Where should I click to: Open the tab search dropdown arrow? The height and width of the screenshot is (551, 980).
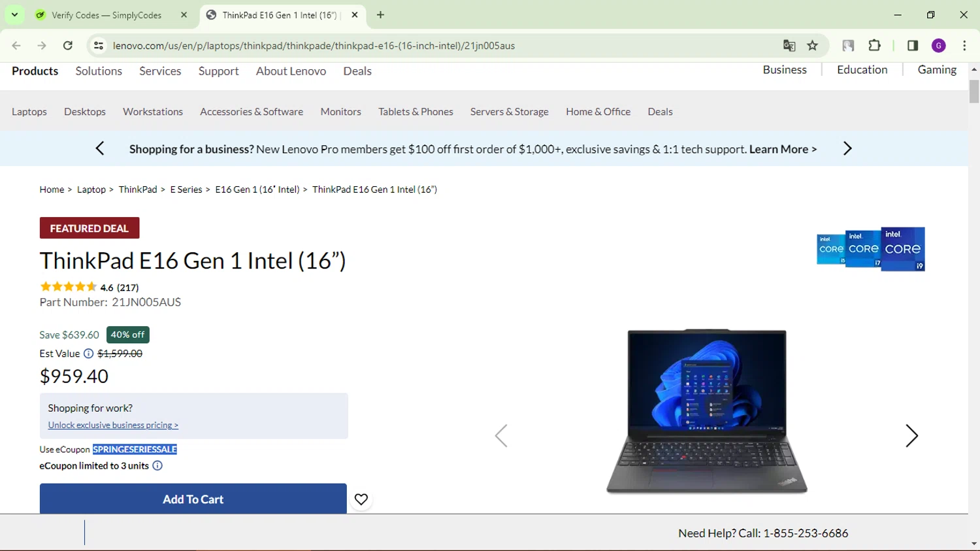[14, 14]
